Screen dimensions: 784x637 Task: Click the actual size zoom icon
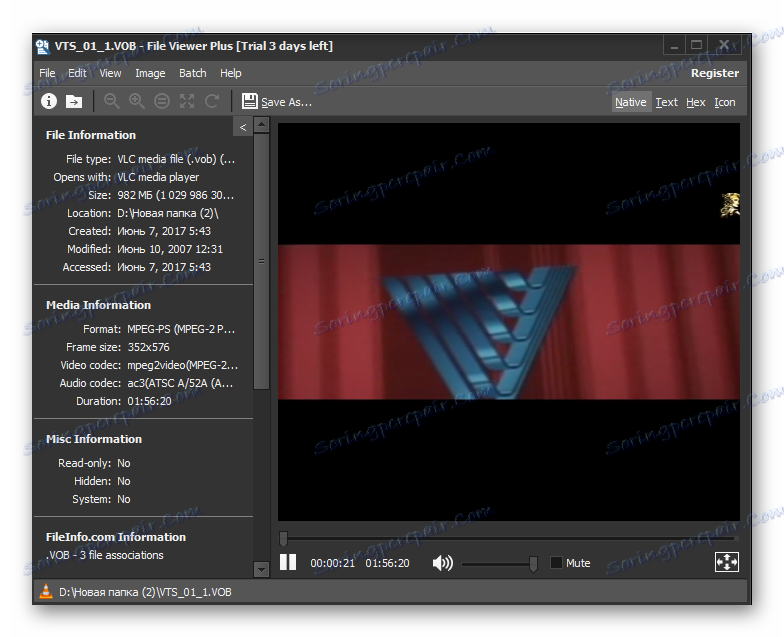tap(162, 102)
